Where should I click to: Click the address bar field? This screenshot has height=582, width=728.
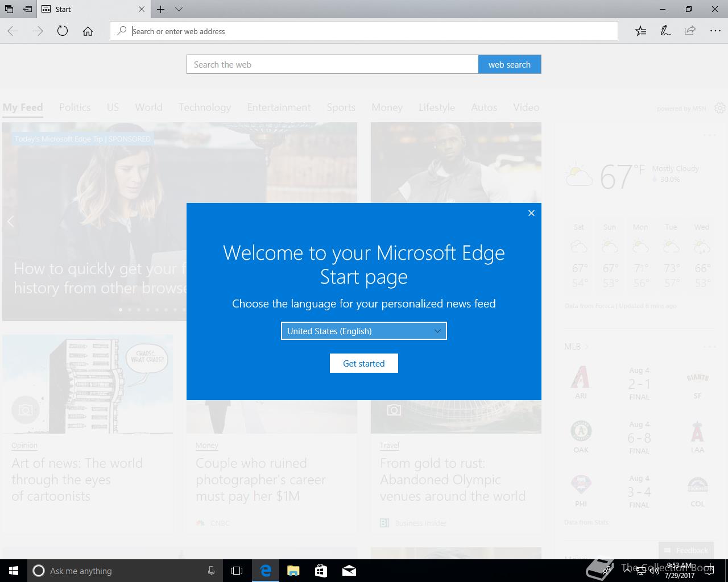click(x=364, y=31)
